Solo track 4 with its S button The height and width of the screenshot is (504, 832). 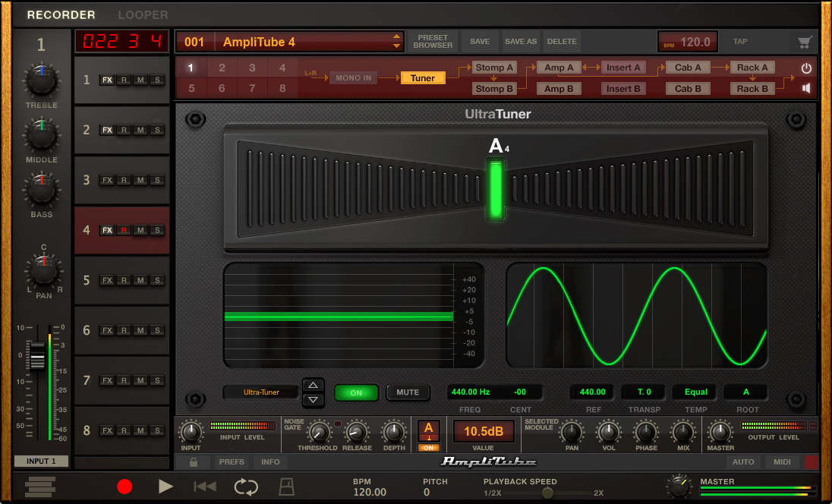click(x=157, y=230)
